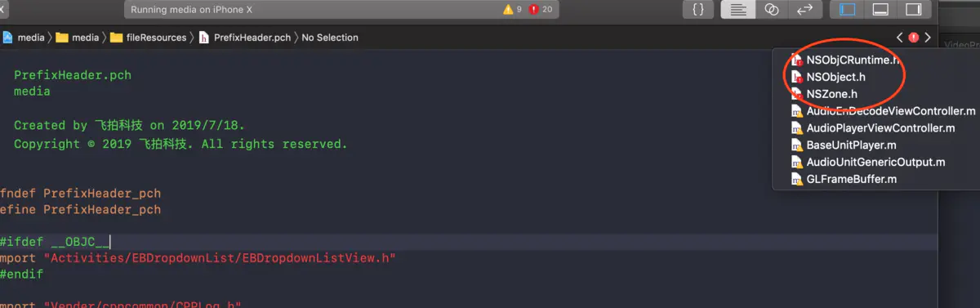Click the AudioPlayerViewController.m file warning icon
Screen dimensions: 980x308
click(797, 128)
